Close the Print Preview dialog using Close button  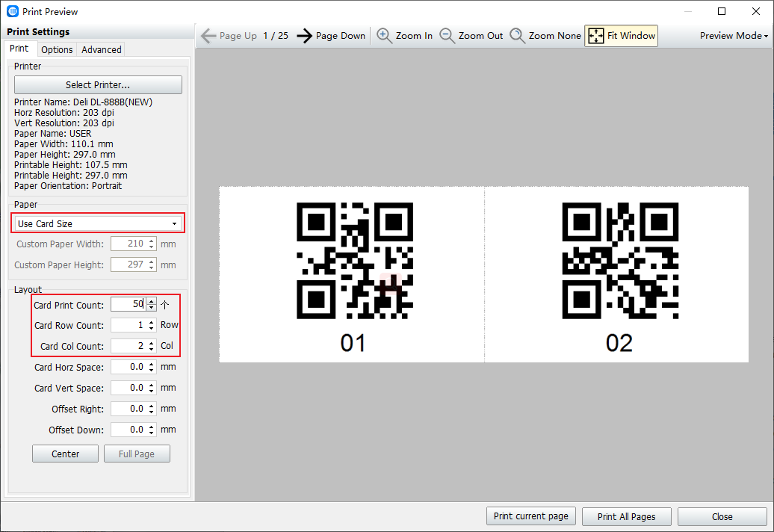pos(722,516)
